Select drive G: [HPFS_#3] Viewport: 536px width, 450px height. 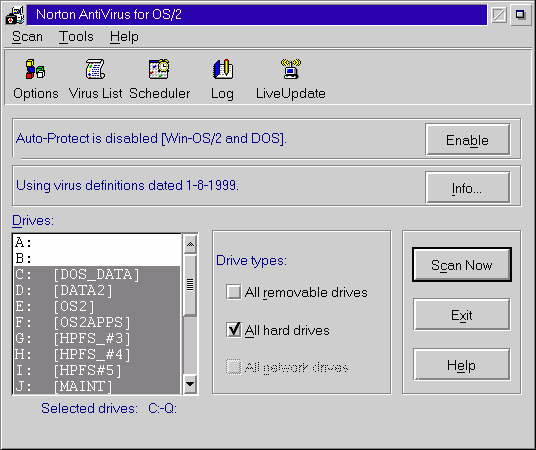point(97,339)
